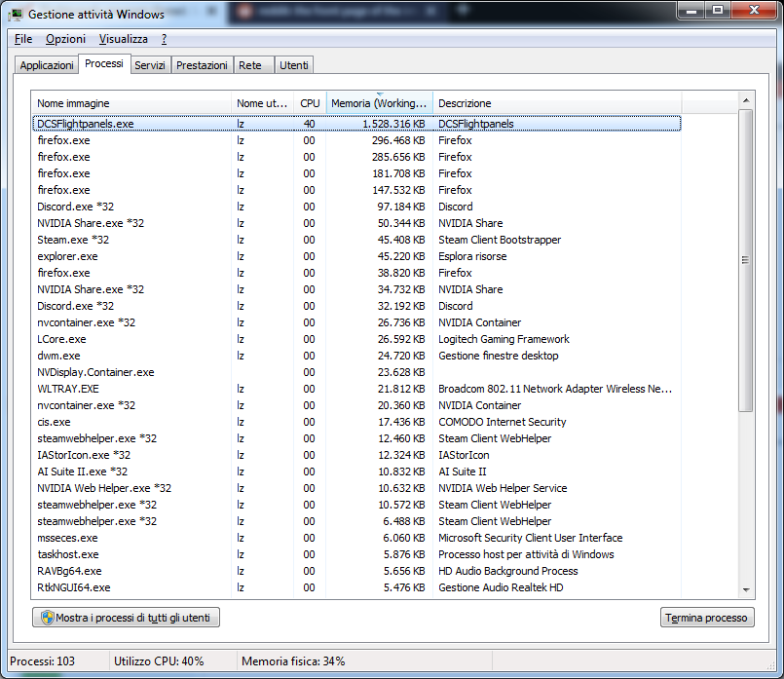Click the Processi: 103 status bar entry
This screenshot has height=679, width=784.
point(43,661)
